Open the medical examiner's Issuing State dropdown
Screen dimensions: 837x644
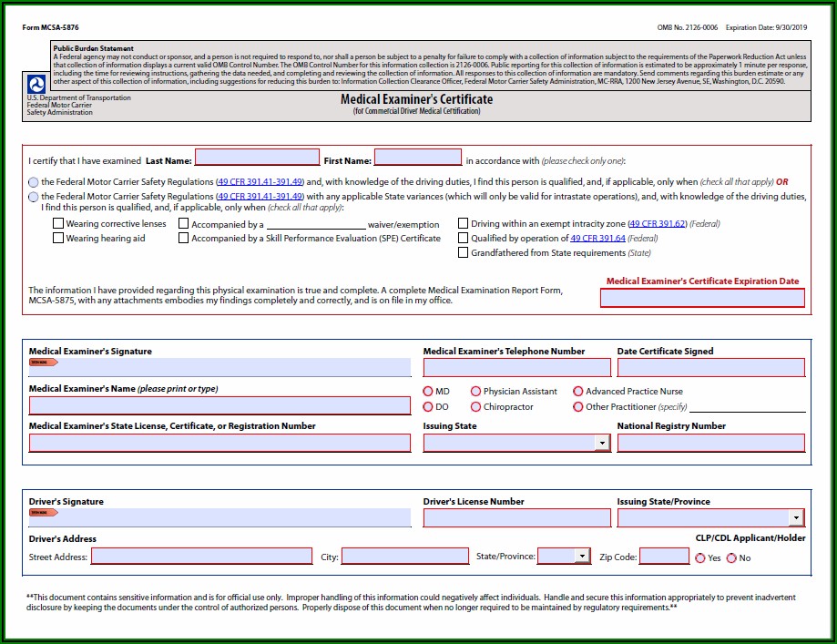(602, 444)
